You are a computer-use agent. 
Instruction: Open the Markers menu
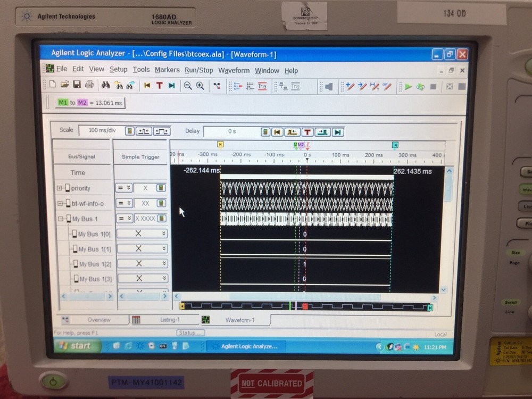tap(167, 70)
